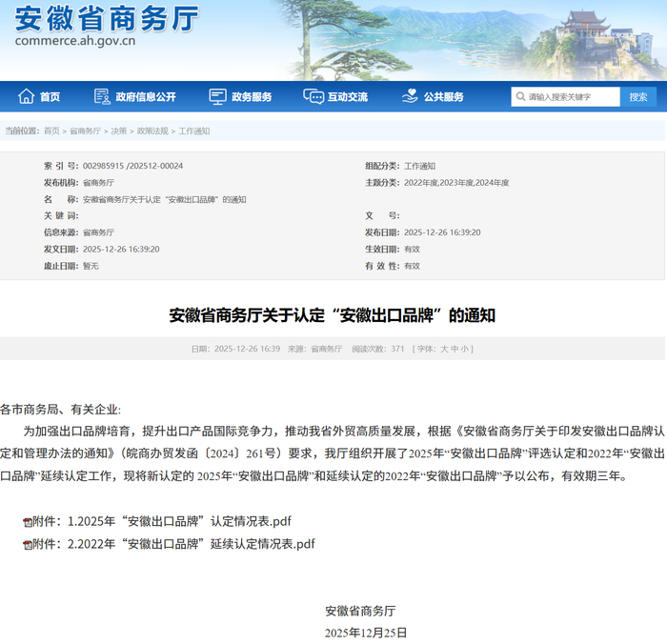The image size is (667, 644).
Task: Click the 安徽省商务厅 site logo
Action: tap(107, 18)
